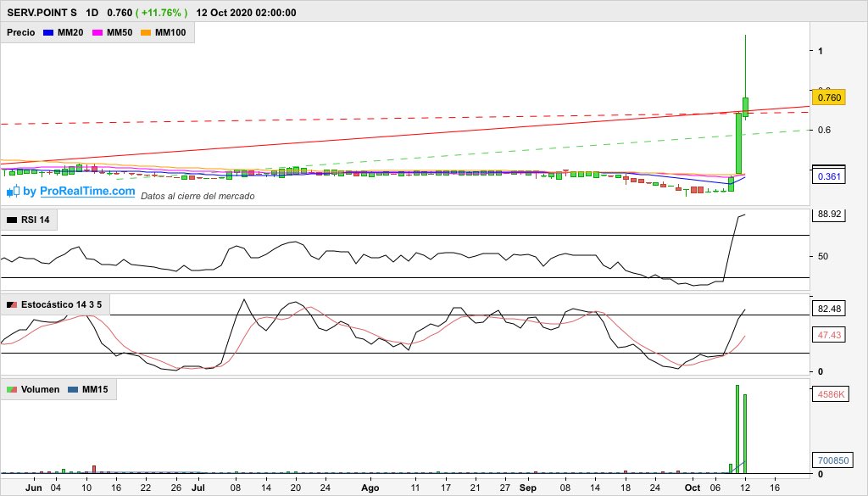The width and height of the screenshot is (868, 496).
Task: Click the price axis label 1
Action: point(821,51)
